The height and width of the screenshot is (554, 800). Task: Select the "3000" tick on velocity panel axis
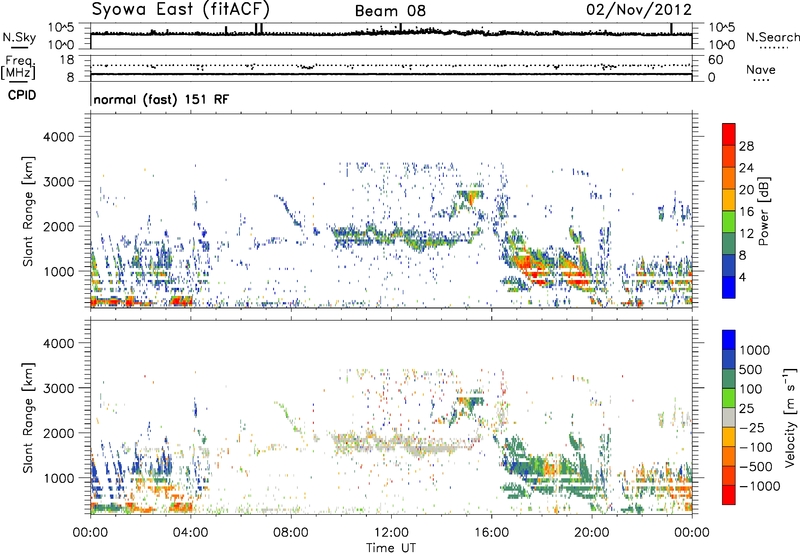[58, 388]
